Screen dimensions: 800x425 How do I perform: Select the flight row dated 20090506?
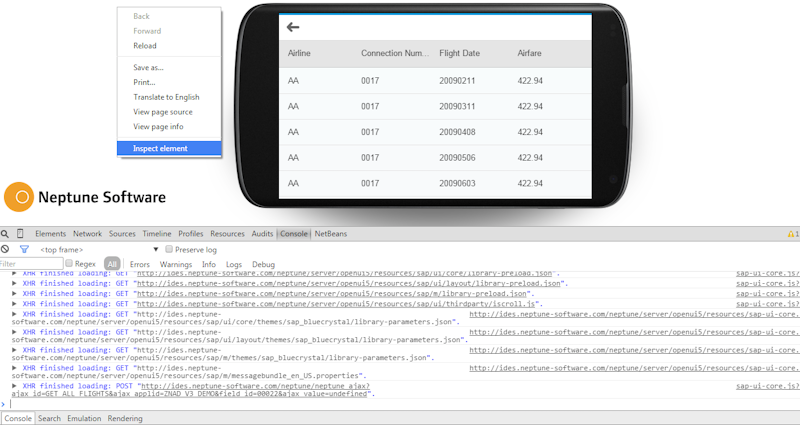coord(435,158)
